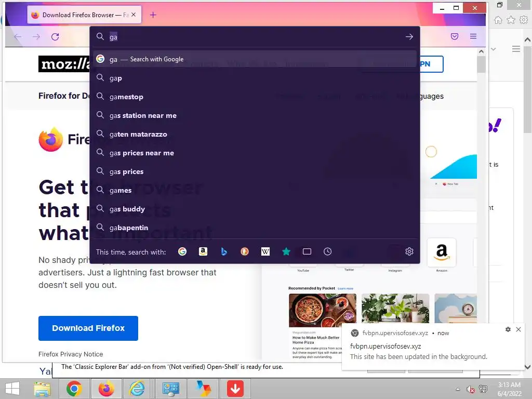Screen dimensions: 532x399
Task: Search this time with Bing icon
Action: [x=224, y=251]
